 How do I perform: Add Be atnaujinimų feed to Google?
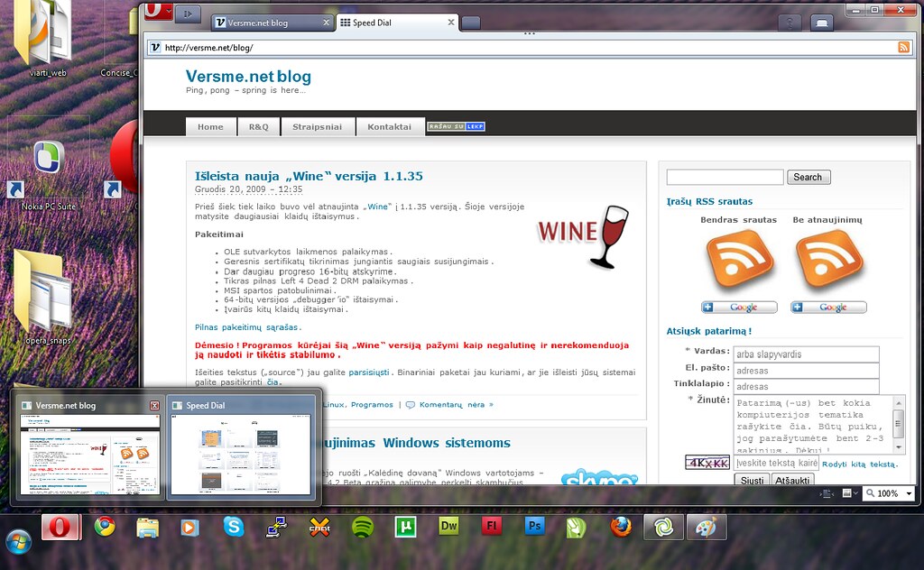tap(828, 307)
